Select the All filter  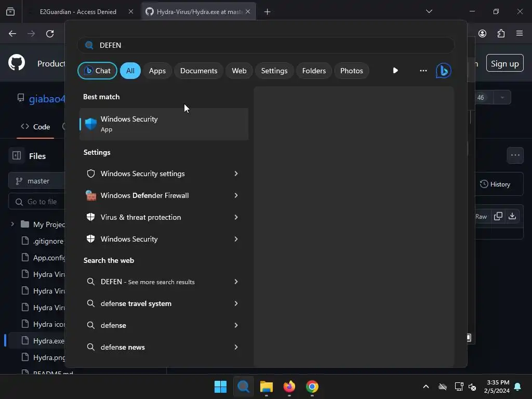[x=130, y=71]
